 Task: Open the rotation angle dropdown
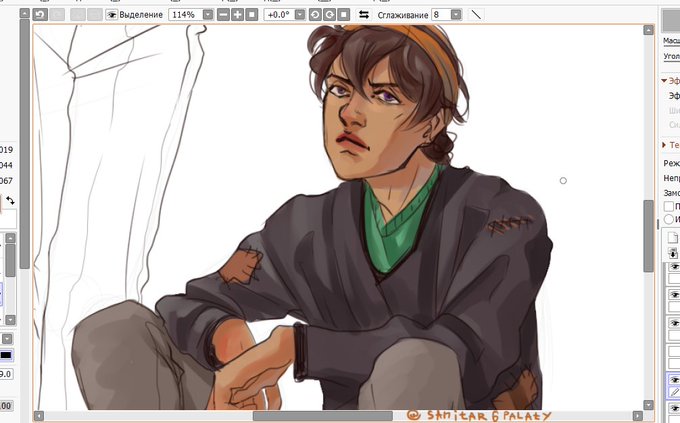300,15
